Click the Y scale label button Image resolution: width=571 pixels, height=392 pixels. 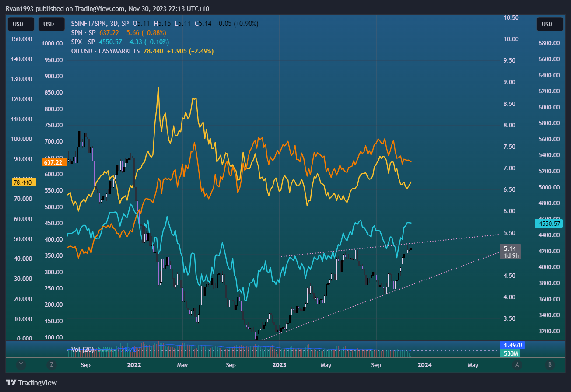pyautogui.click(x=20, y=364)
